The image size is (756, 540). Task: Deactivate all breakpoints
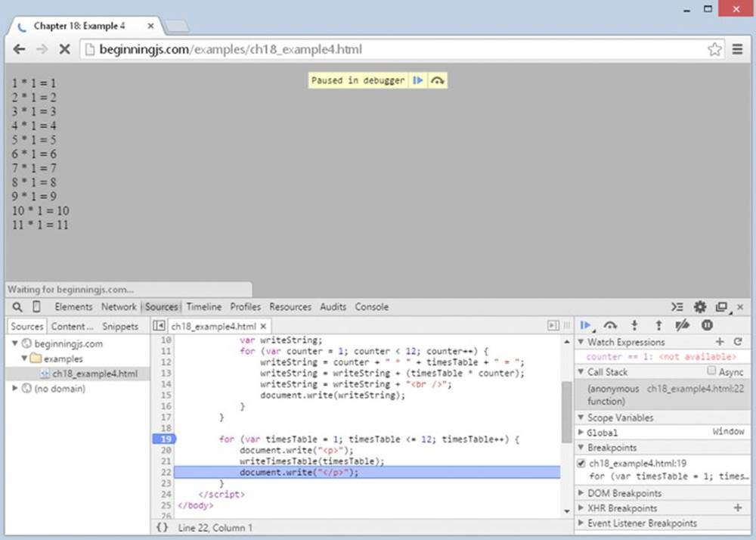click(x=682, y=325)
